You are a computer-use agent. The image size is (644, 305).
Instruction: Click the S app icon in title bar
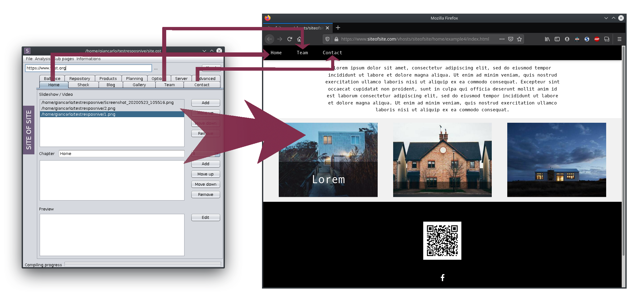point(27,51)
